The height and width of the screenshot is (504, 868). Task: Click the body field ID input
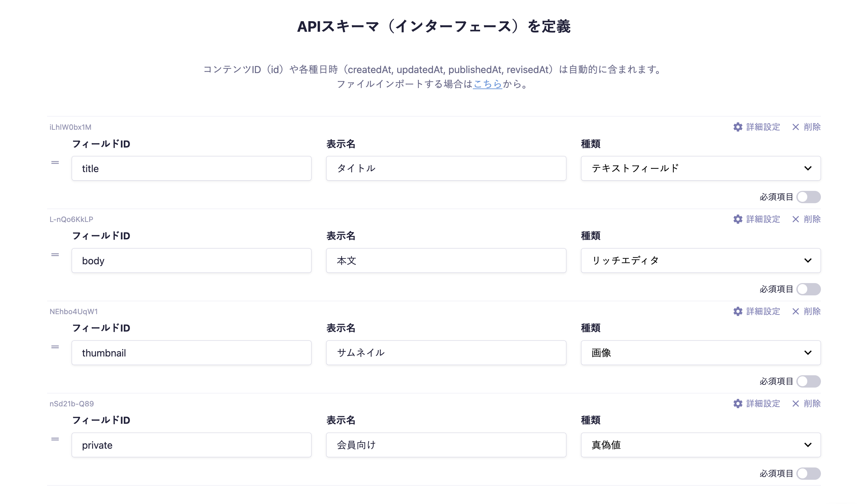pos(191,260)
